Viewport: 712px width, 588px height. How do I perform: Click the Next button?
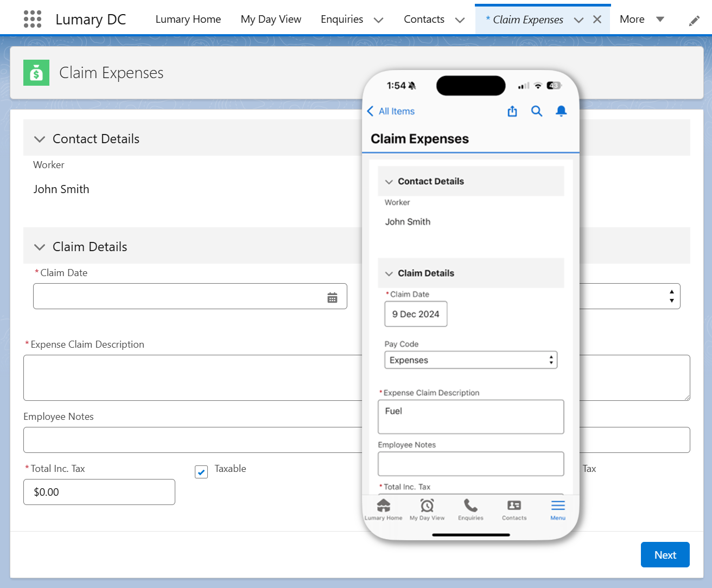665,554
